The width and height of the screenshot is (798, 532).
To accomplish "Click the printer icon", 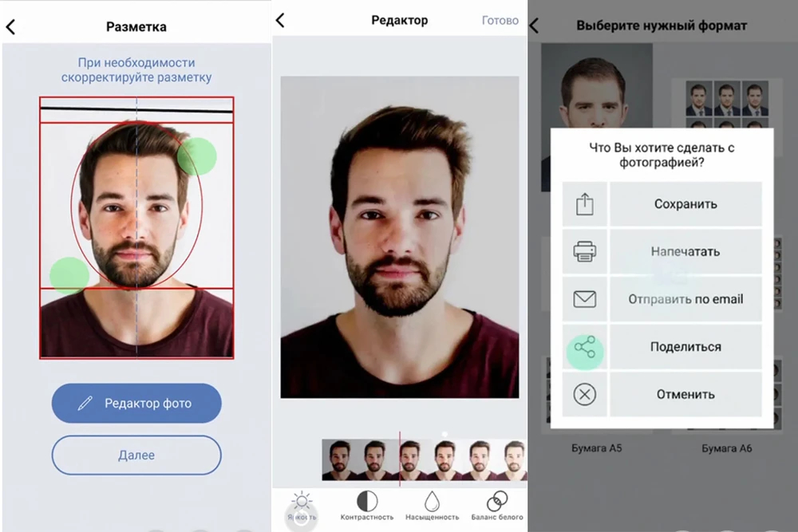I will 585,252.
